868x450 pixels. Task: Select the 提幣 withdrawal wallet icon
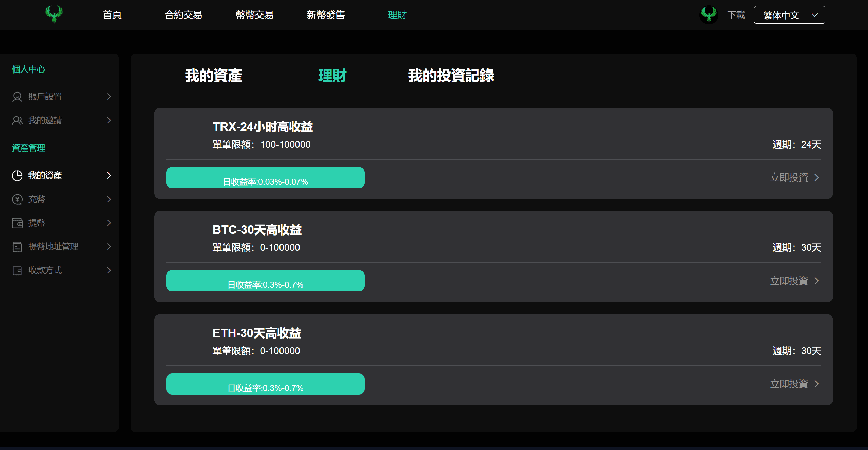(17, 223)
